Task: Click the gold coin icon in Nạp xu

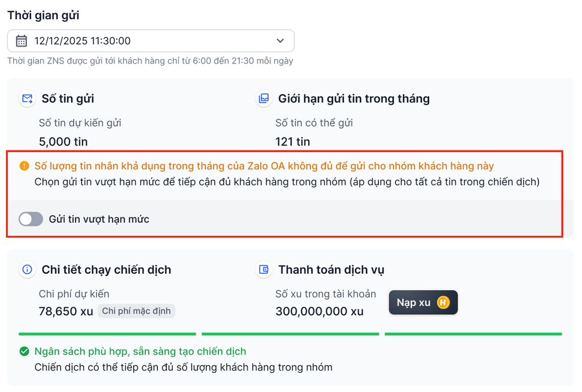Action: tap(443, 303)
